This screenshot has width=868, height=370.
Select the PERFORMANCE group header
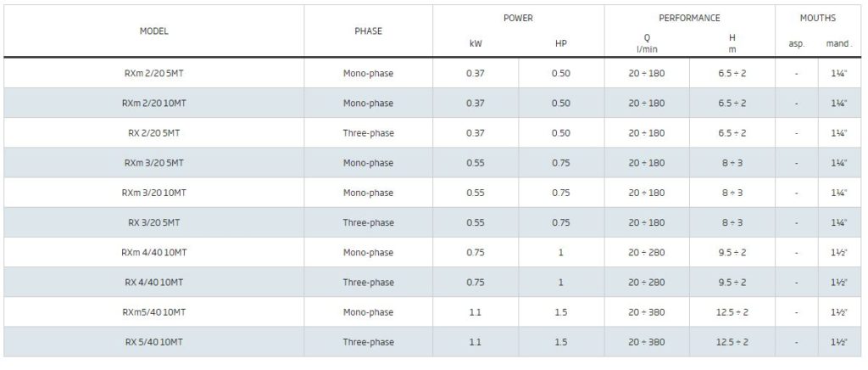689,18
